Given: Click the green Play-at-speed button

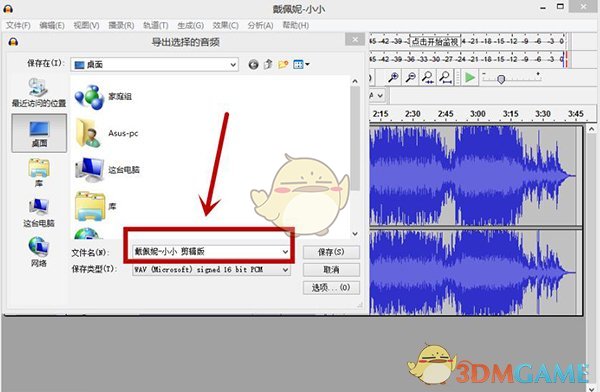Looking at the screenshot, I should pyautogui.click(x=470, y=77).
